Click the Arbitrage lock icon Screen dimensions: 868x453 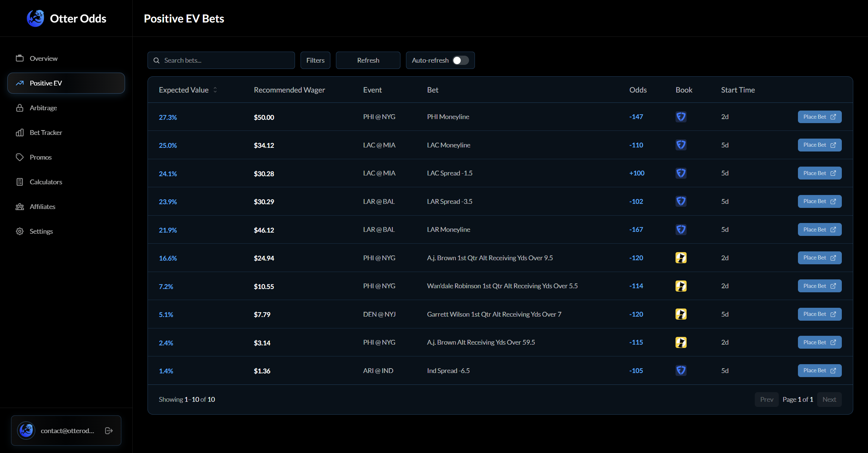pos(20,108)
